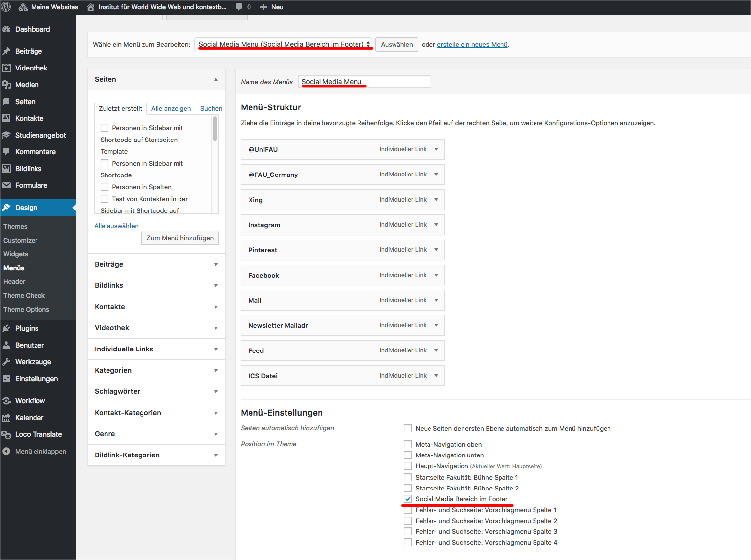Click the Dashboard icon in sidebar

click(7, 29)
